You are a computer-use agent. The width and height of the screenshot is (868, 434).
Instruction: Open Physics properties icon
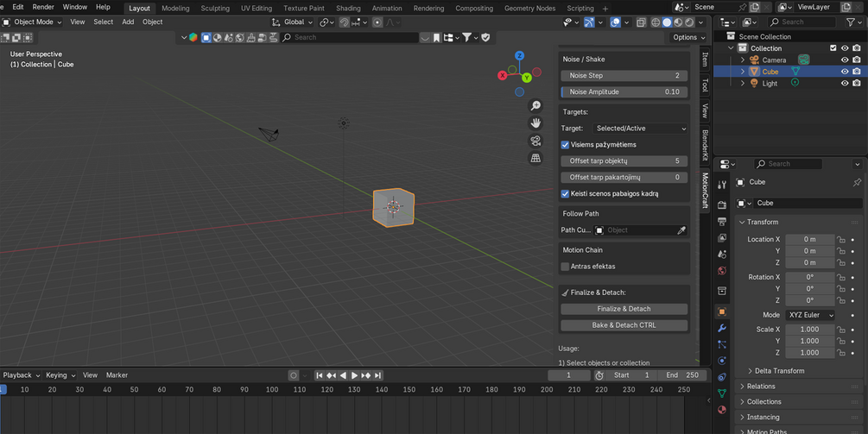[722, 361]
